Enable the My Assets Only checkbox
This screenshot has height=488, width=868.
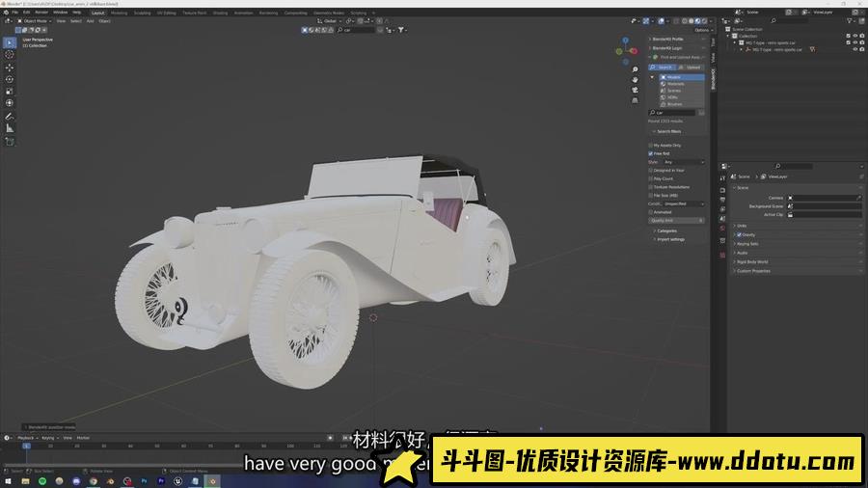click(650, 145)
